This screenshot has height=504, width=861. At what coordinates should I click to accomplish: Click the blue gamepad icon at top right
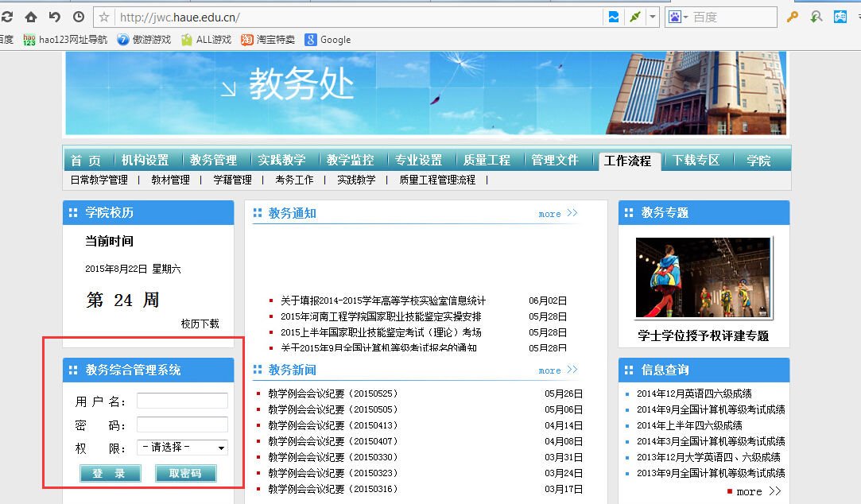(x=842, y=16)
